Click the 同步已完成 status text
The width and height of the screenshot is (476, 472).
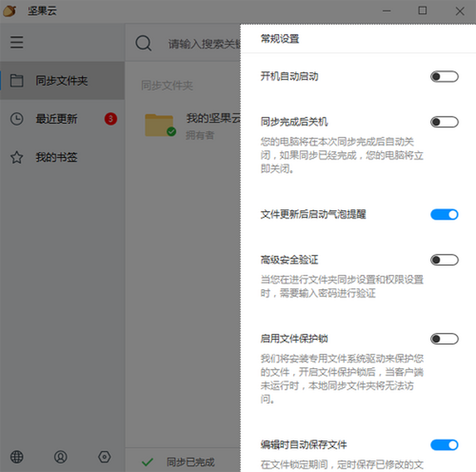pos(190,462)
